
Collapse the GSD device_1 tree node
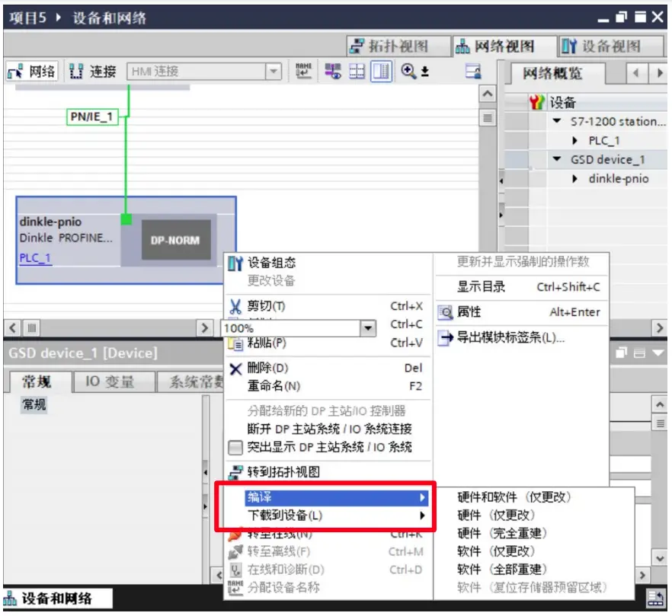click(557, 159)
